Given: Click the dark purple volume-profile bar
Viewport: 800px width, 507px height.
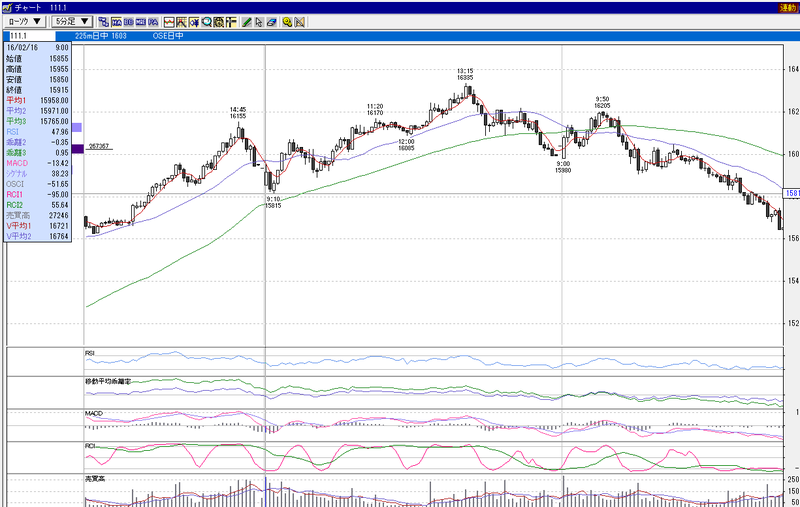Looking at the screenshot, I should [78, 149].
